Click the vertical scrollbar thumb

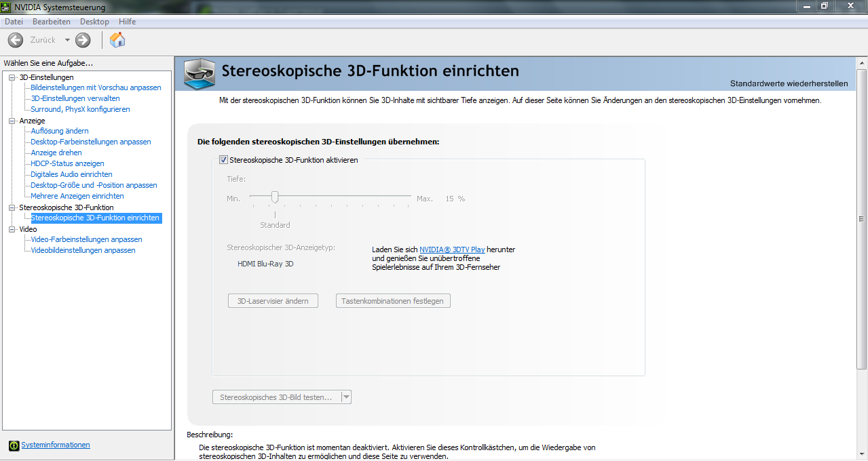click(x=861, y=219)
